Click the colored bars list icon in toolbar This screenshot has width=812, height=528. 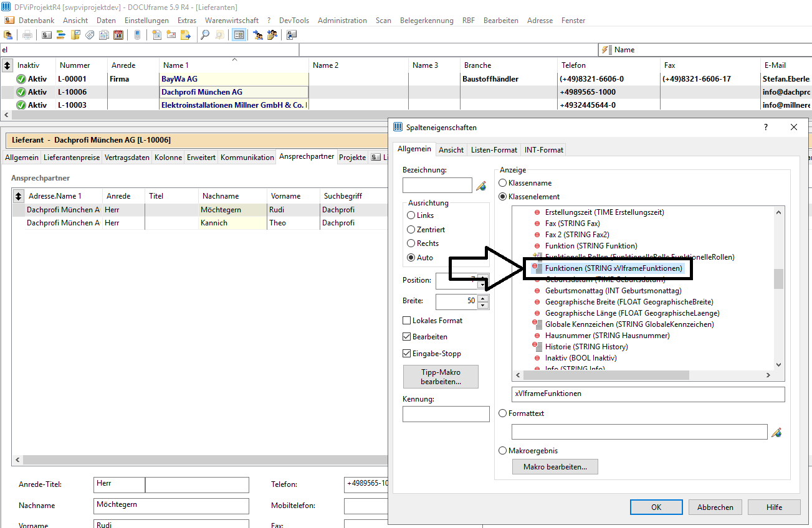tap(61, 35)
